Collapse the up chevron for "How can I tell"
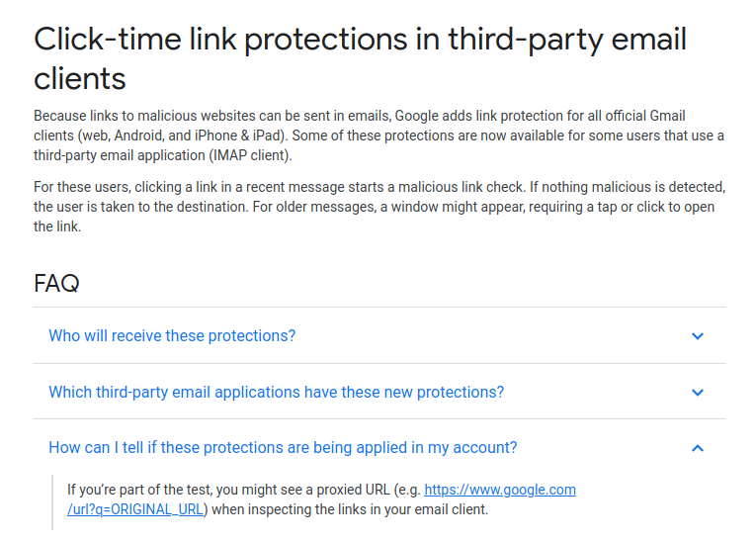Image resolution: width=756 pixels, height=543 pixels. [x=698, y=448]
